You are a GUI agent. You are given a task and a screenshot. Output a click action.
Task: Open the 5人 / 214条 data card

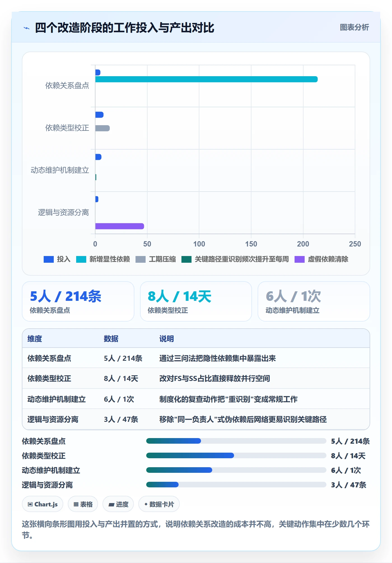coord(78,301)
